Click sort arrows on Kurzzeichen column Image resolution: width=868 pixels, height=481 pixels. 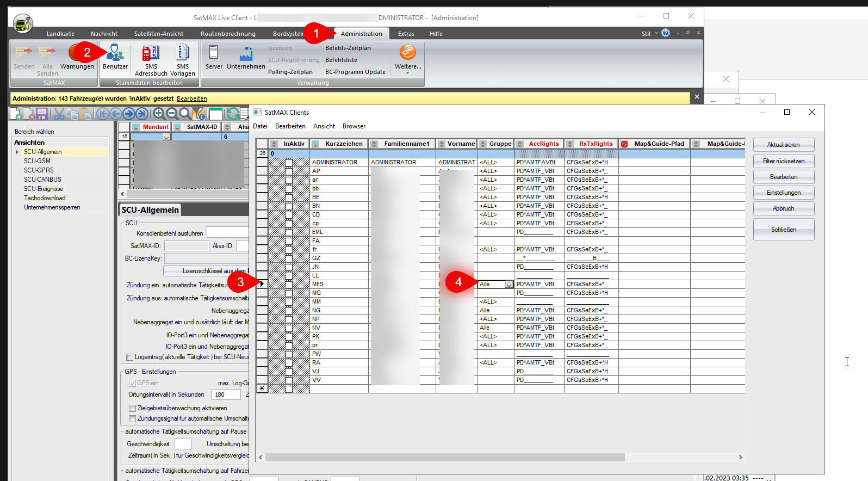coord(315,144)
